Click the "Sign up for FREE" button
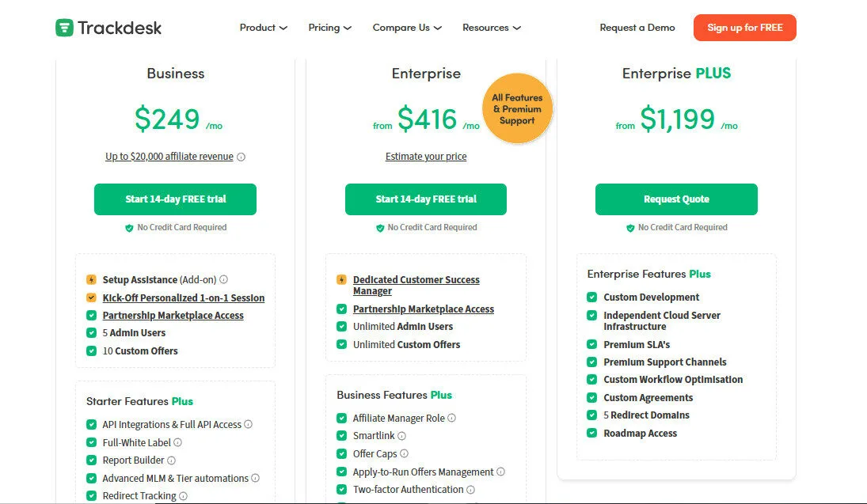The image size is (867, 504). (744, 27)
